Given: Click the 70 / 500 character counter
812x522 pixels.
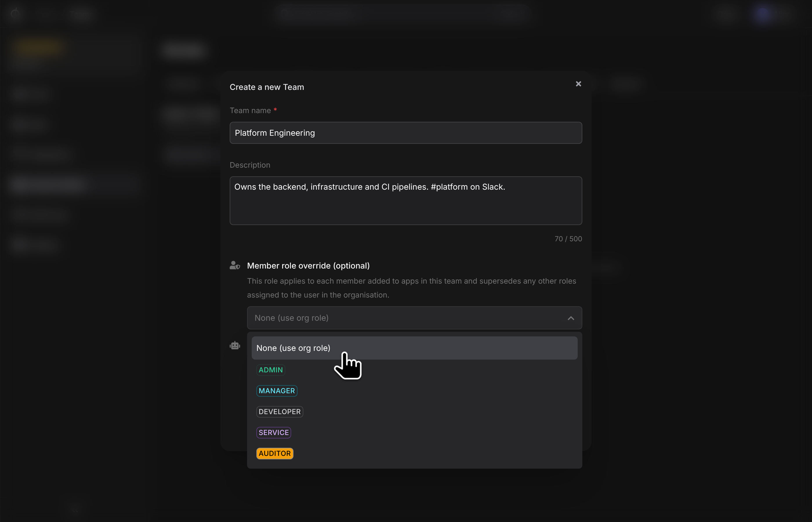Looking at the screenshot, I should tap(568, 239).
